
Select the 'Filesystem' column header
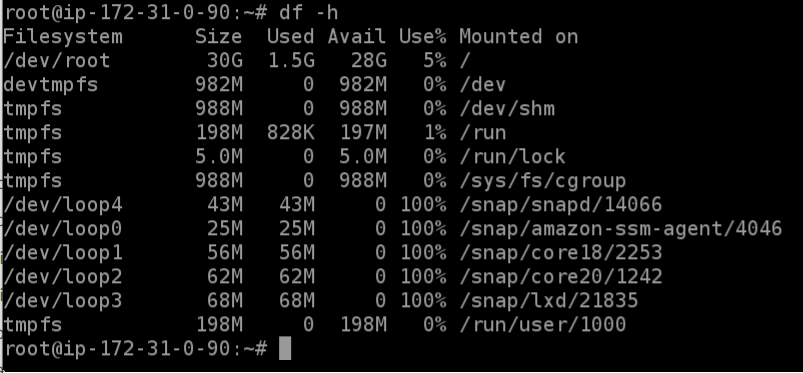63,37
